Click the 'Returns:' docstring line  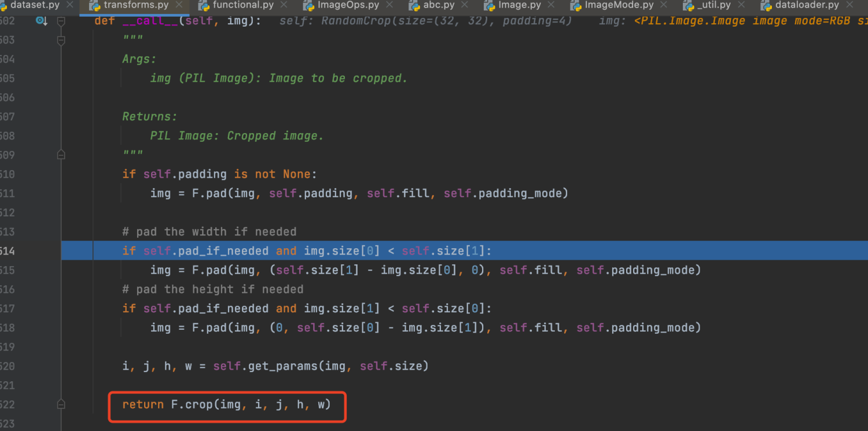click(x=150, y=116)
